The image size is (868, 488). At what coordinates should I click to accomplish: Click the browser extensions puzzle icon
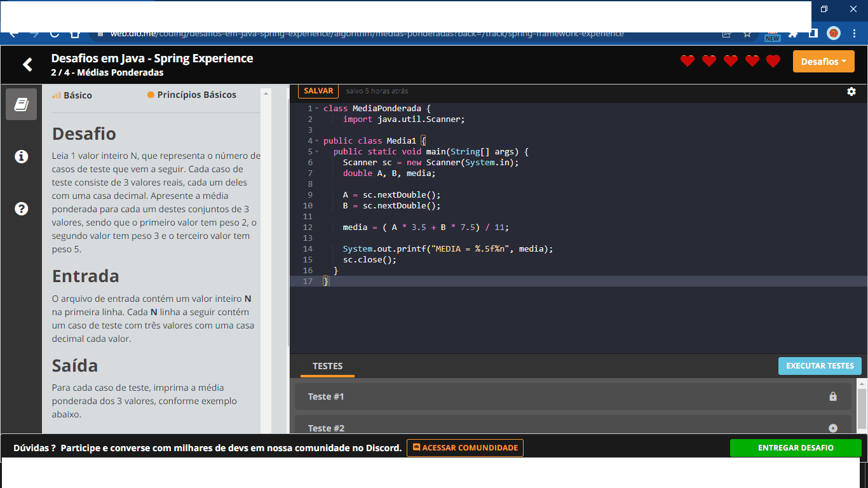tap(793, 34)
